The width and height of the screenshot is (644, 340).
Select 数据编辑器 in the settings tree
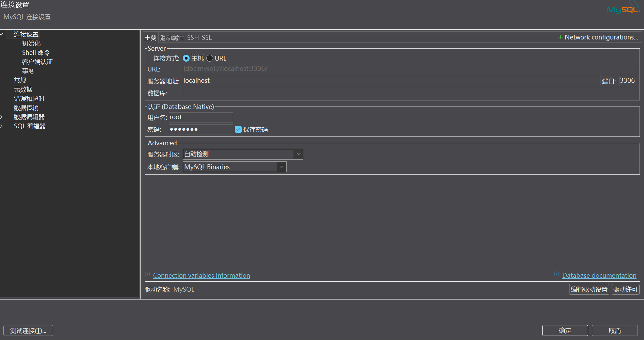pos(29,117)
